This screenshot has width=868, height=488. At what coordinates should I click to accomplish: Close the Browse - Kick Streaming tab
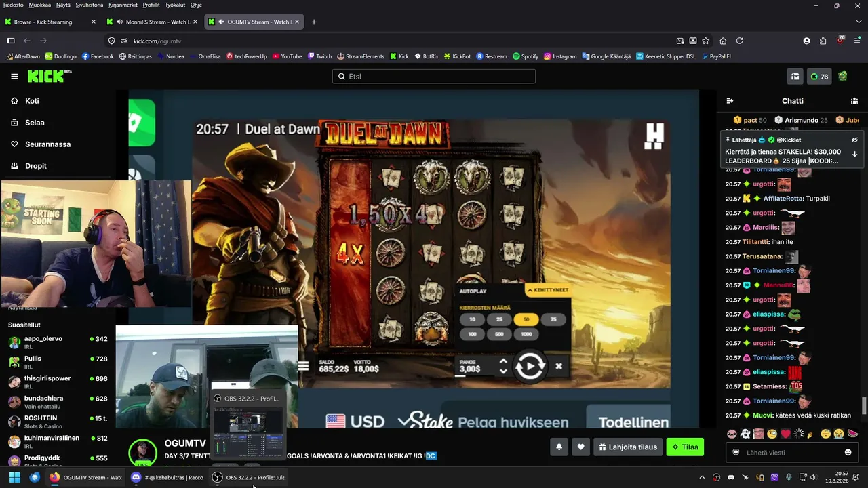click(x=94, y=22)
